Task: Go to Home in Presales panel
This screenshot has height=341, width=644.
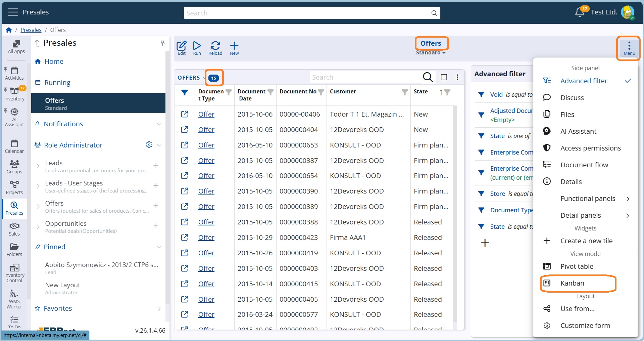Action: tap(54, 61)
